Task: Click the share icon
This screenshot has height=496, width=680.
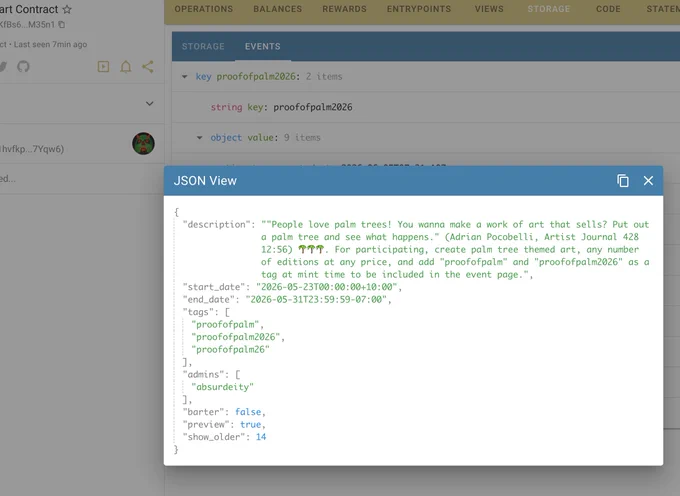Action: pyautogui.click(x=148, y=67)
